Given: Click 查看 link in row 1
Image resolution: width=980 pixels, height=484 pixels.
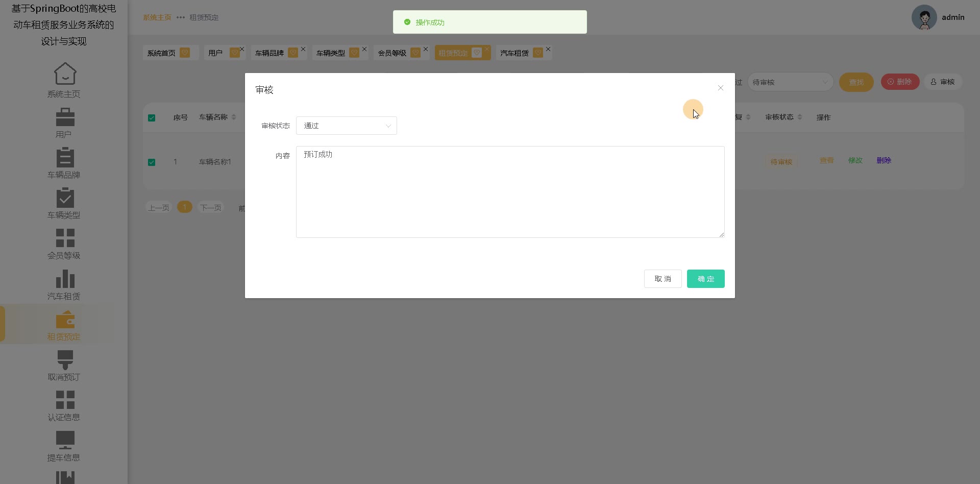Looking at the screenshot, I should click(827, 160).
